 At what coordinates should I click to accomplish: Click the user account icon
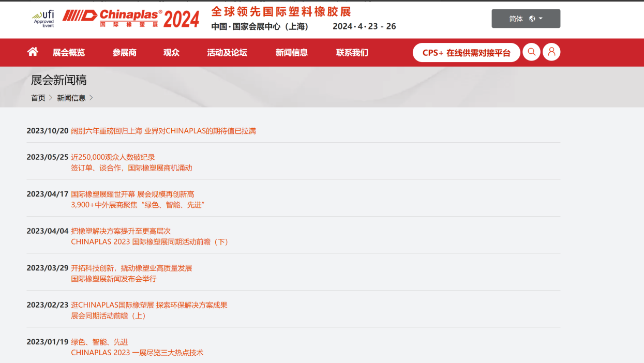tap(551, 52)
